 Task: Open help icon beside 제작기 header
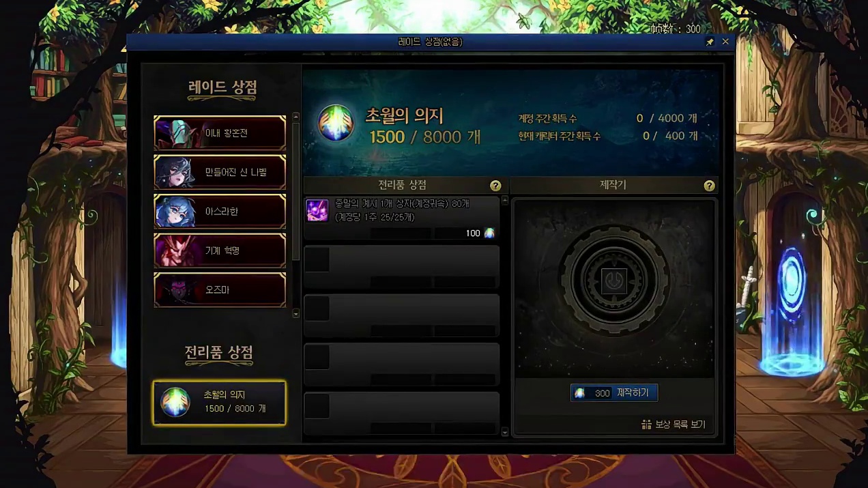[x=709, y=186]
